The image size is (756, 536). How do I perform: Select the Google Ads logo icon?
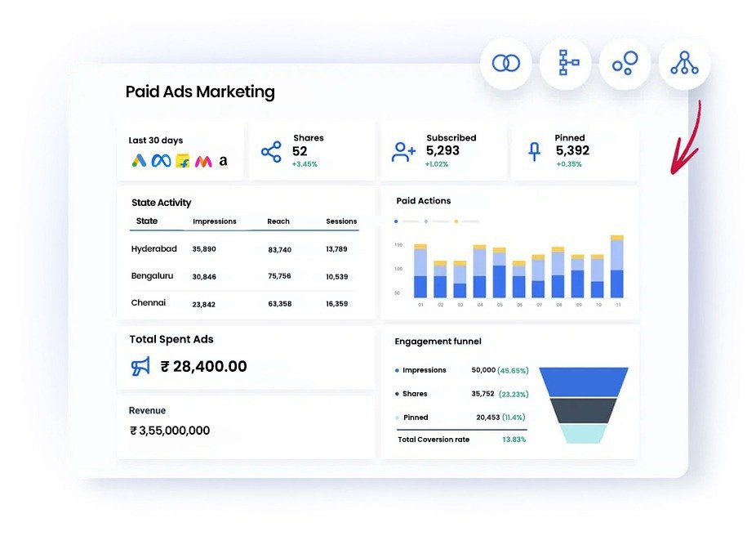pos(140,161)
